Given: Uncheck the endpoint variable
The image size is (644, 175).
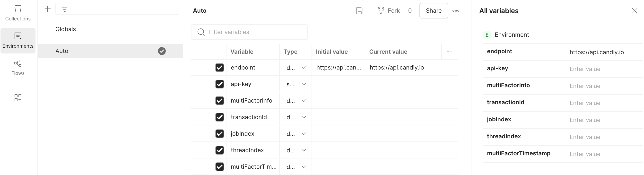Looking at the screenshot, I should tap(219, 68).
